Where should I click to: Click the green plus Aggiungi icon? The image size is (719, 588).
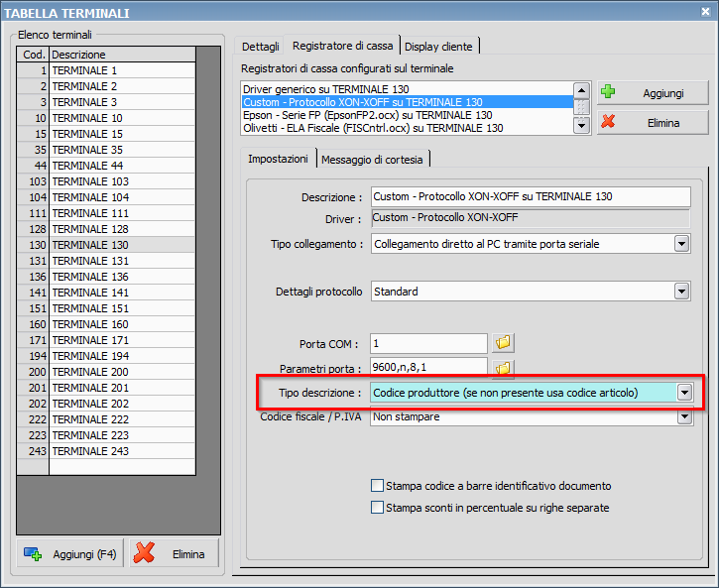point(608,91)
